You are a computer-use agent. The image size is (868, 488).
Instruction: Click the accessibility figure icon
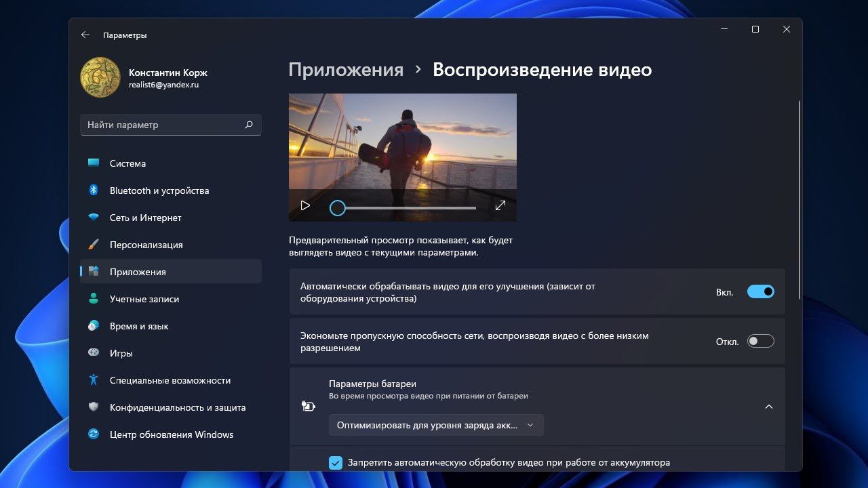(94, 380)
